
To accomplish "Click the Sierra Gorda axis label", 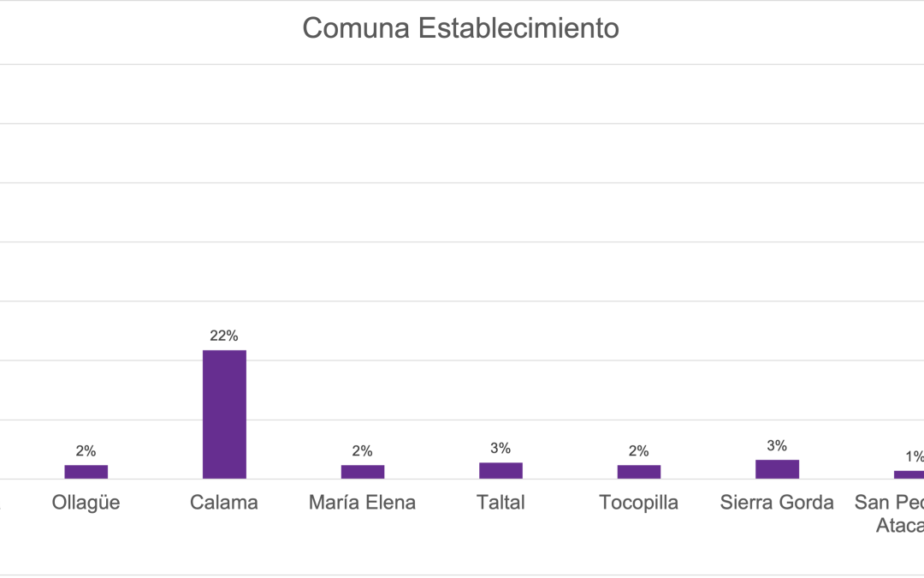I will (777, 502).
